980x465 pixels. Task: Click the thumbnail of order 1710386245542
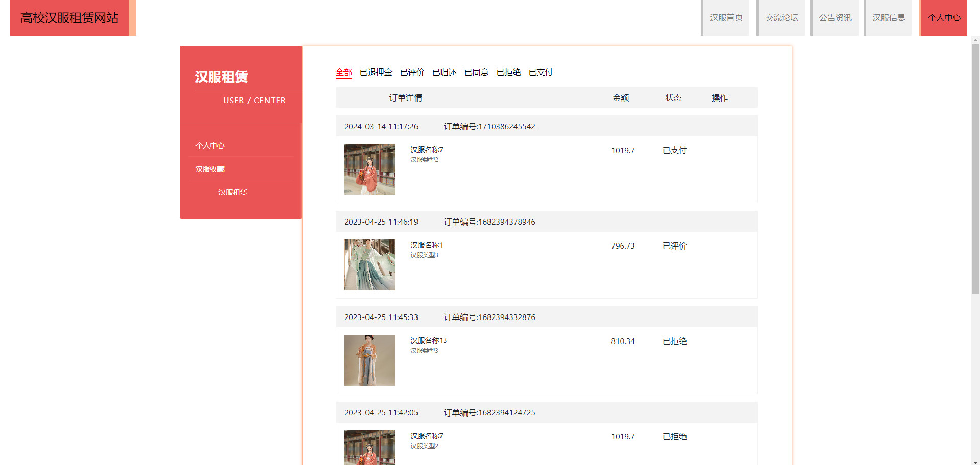tap(370, 169)
